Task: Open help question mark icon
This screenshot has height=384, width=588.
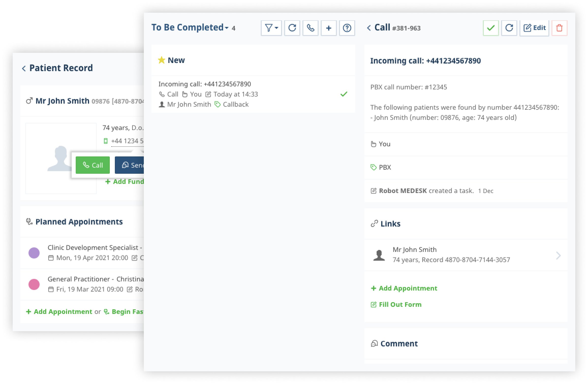Action: coord(347,28)
